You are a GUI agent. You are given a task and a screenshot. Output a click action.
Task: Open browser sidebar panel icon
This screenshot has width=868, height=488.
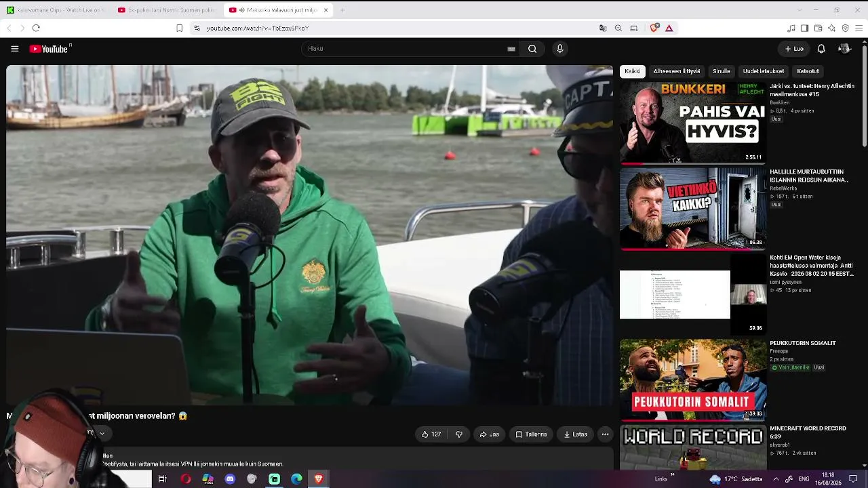804,28
